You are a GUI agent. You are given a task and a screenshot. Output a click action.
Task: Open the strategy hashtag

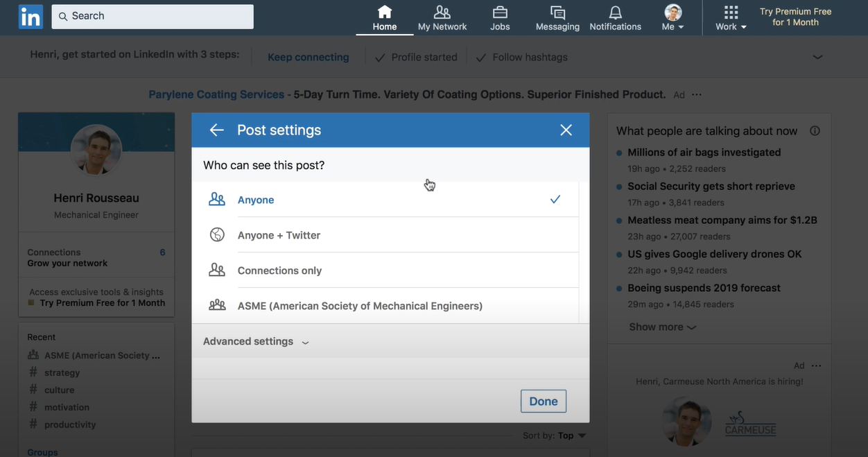pos(62,372)
